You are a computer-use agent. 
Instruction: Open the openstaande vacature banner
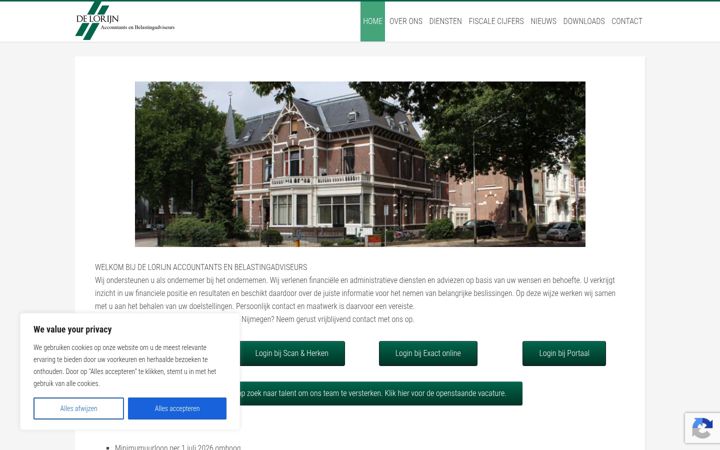coord(380,394)
